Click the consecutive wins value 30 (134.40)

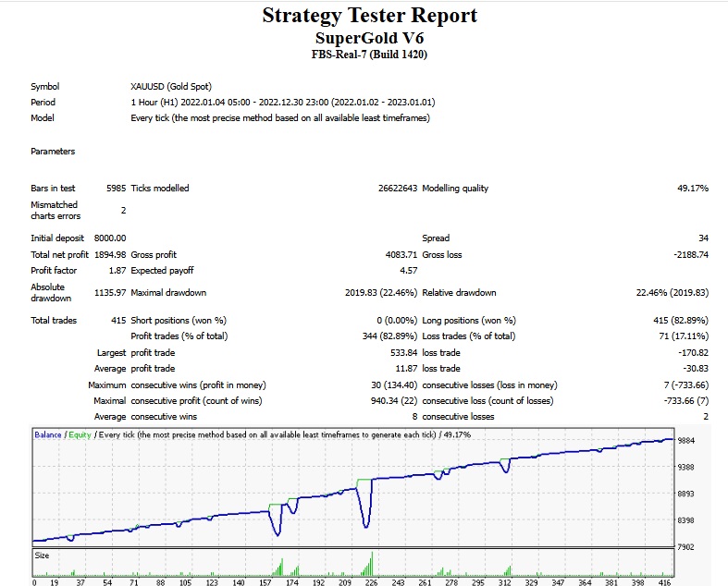click(394, 385)
